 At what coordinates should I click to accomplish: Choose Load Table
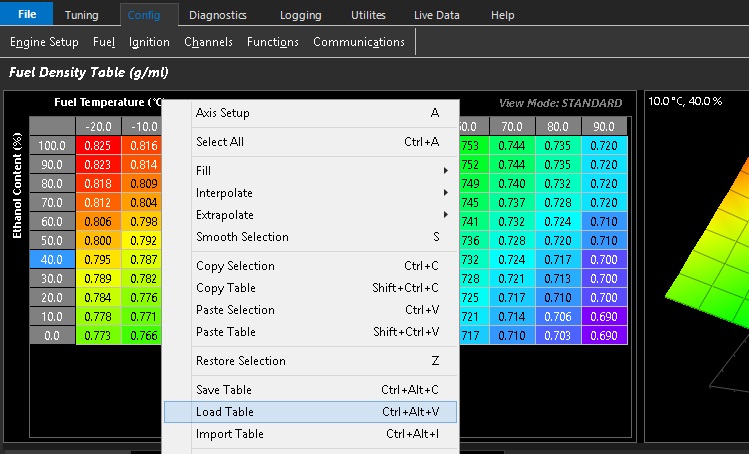point(310,411)
